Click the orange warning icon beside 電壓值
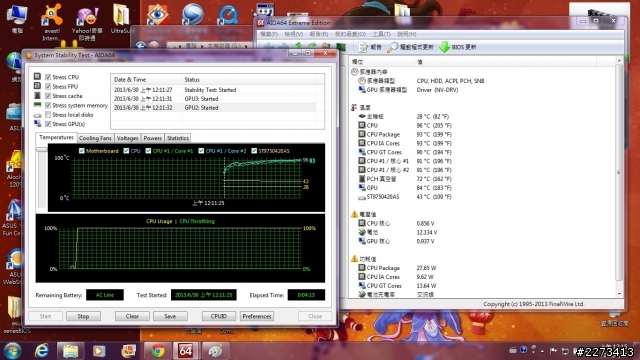Screen dimensions: 640x360 click(x=354, y=214)
